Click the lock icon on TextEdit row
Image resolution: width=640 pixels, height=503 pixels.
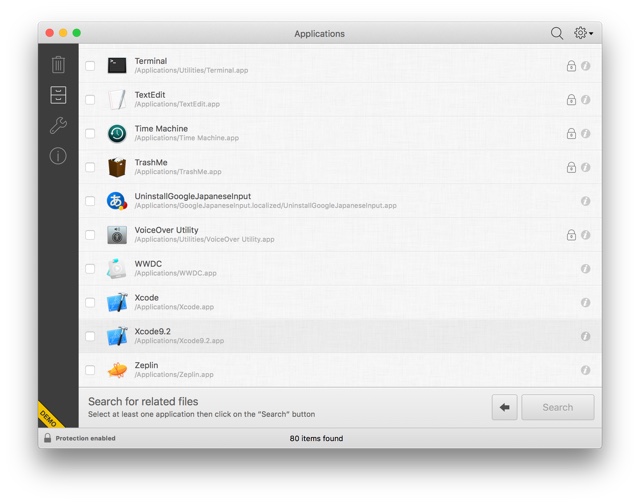coord(571,100)
